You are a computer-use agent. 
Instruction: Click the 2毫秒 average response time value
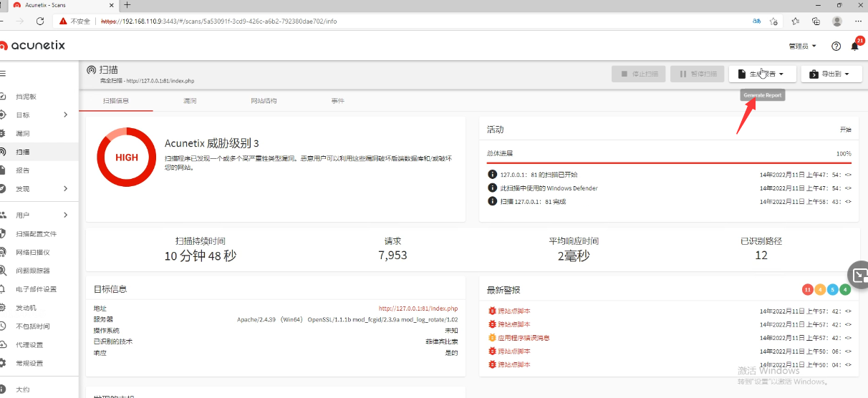[574, 256]
